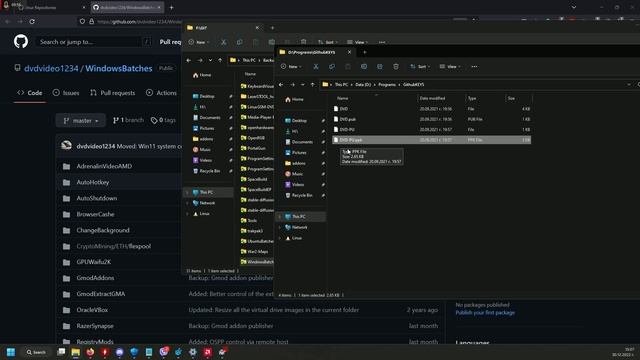Go back in GithubKEYS Explorer window
This screenshot has height=360, width=640.
tap(281, 84)
